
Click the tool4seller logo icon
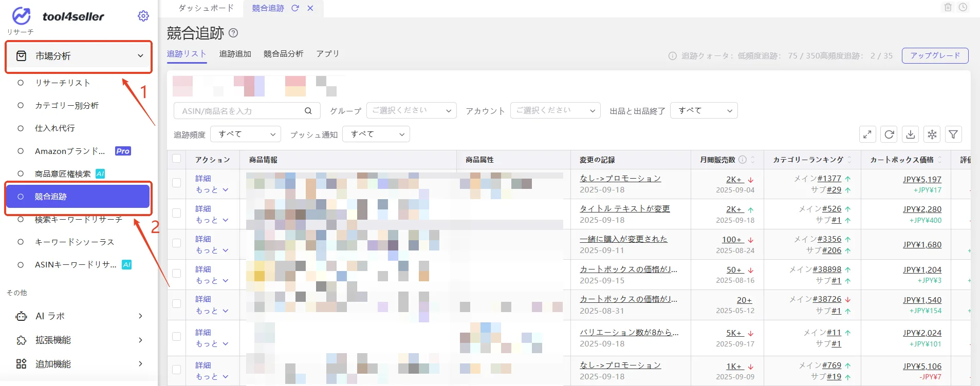(21, 16)
